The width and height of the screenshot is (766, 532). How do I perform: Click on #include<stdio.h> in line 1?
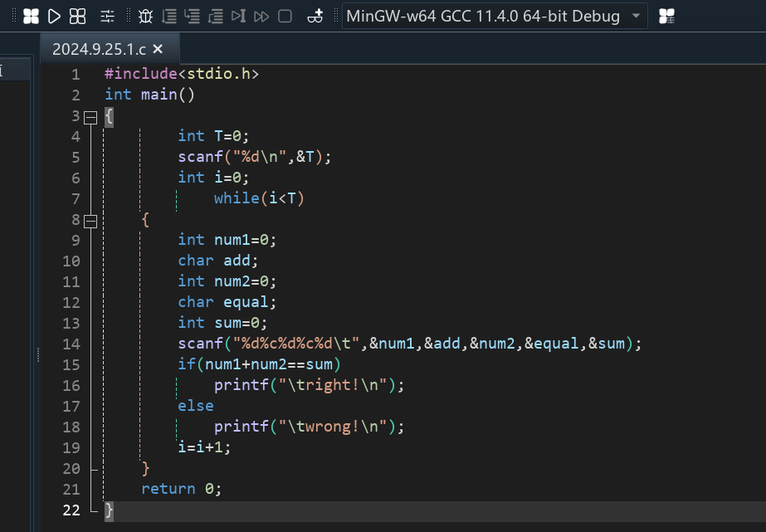[x=182, y=74]
